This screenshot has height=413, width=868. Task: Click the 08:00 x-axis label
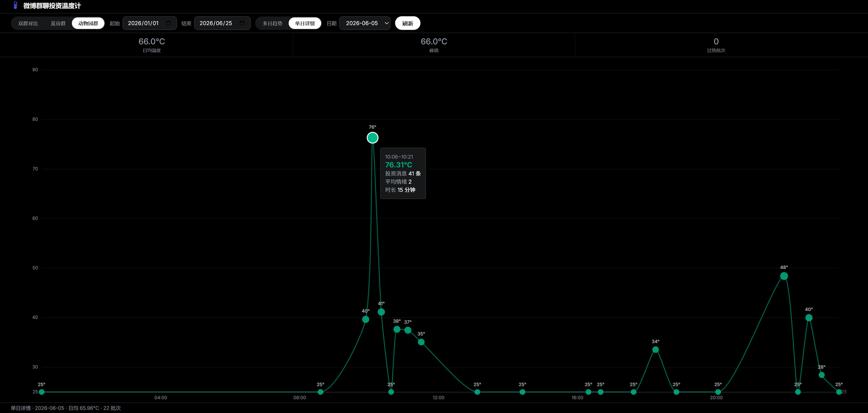tap(300, 397)
